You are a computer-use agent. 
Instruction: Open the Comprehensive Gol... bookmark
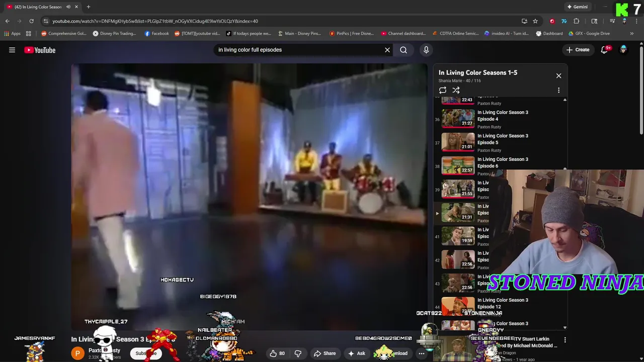point(64,34)
